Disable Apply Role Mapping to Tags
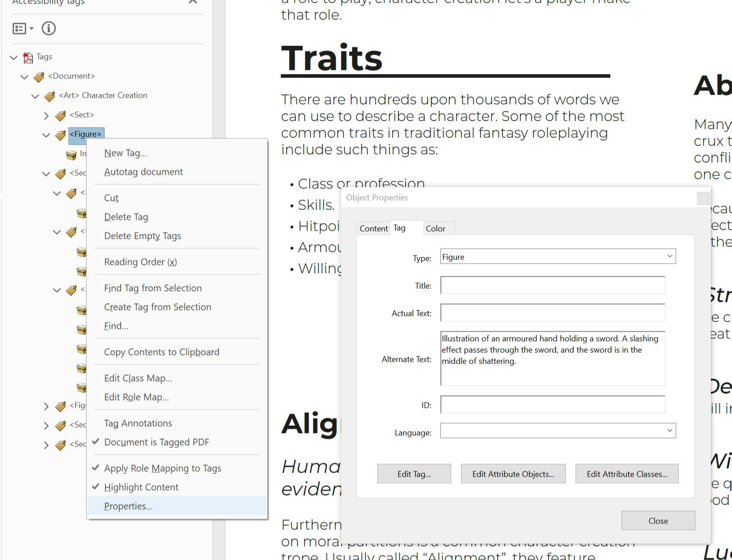 click(x=163, y=468)
